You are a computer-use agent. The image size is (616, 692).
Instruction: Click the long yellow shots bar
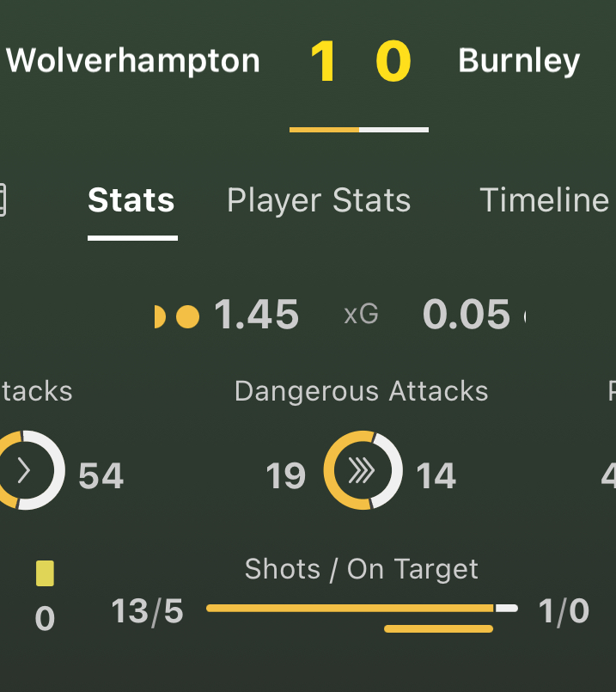351,609
